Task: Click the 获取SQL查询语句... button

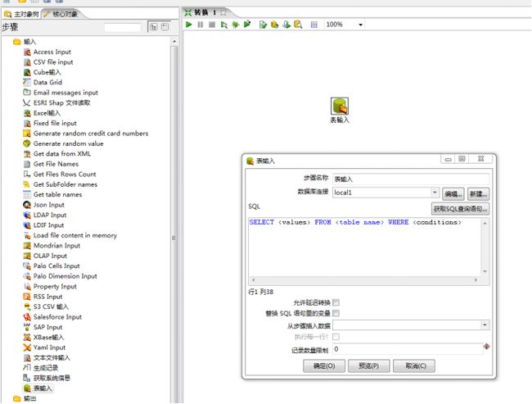Action: click(x=460, y=209)
